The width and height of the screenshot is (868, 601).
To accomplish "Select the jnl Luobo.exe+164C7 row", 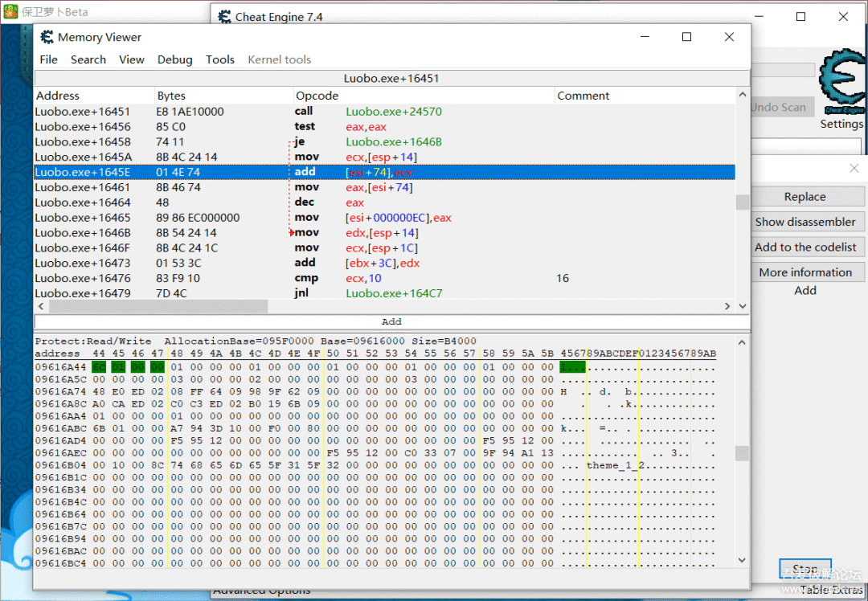I will pos(384,292).
